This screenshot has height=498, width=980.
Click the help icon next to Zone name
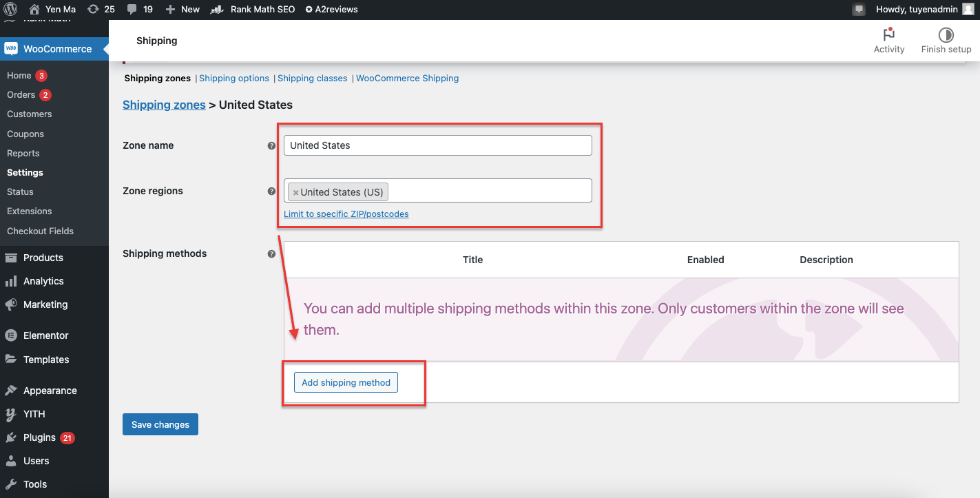point(271,145)
